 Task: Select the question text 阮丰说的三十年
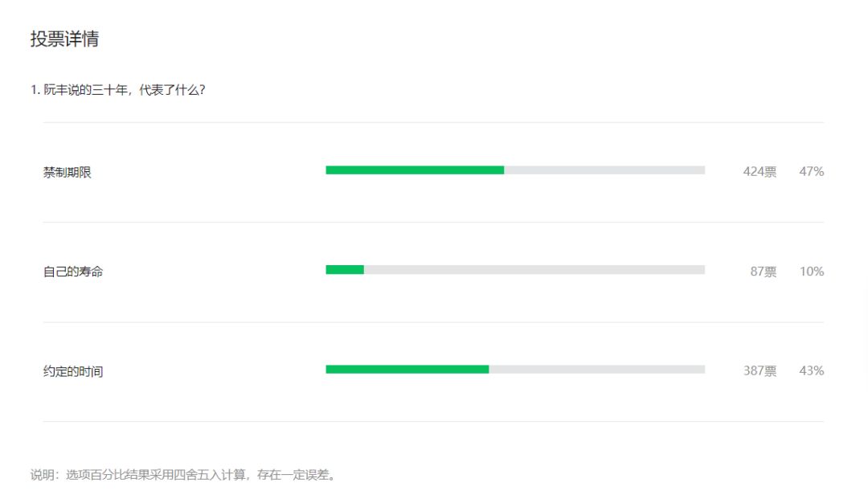pyautogui.click(x=86, y=90)
